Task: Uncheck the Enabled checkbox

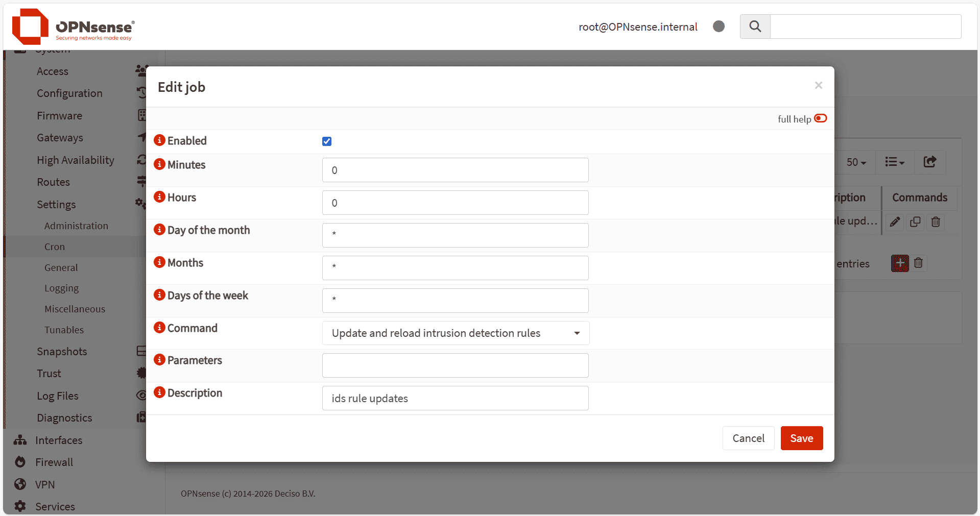Action: coord(327,141)
